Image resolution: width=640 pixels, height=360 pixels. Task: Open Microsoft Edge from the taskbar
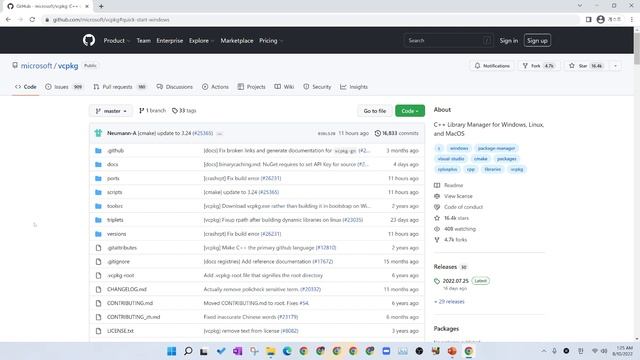click(x=287, y=351)
